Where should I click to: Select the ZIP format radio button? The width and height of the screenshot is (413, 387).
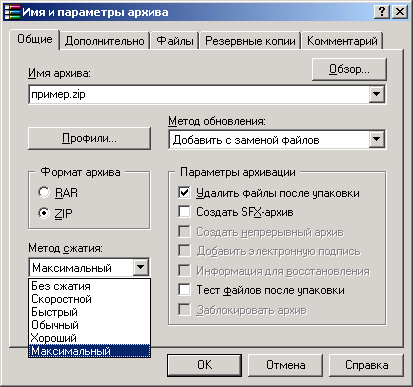[x=44, y=213]
